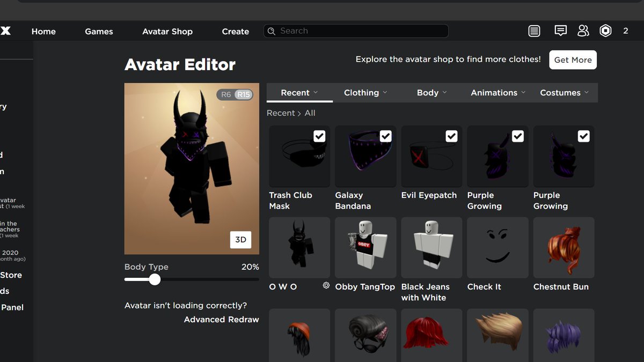Viewport: 644px width, 362px height.
Task: Click the Recent breadcrumb link
Action: click(281, 113)
